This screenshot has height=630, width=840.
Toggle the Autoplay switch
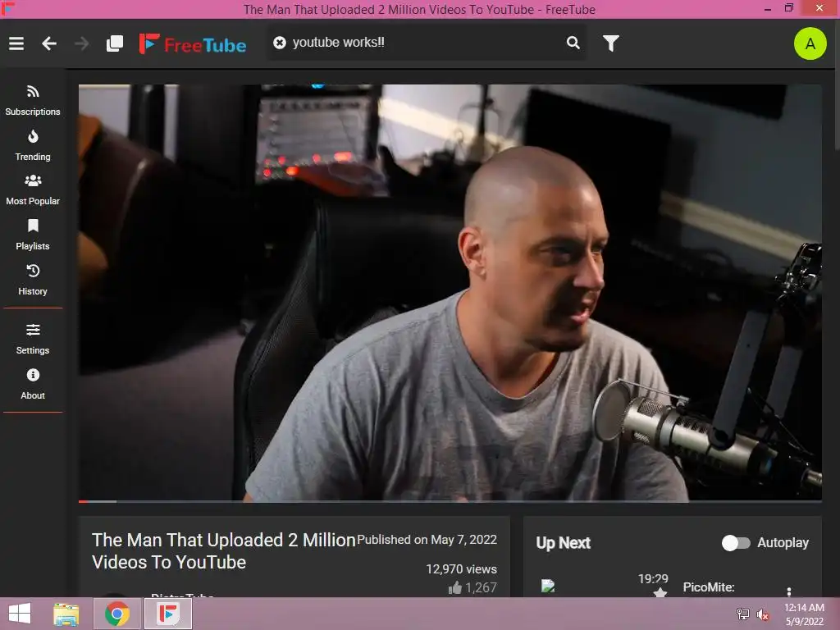pyautogui.click(x=736, y=543)
